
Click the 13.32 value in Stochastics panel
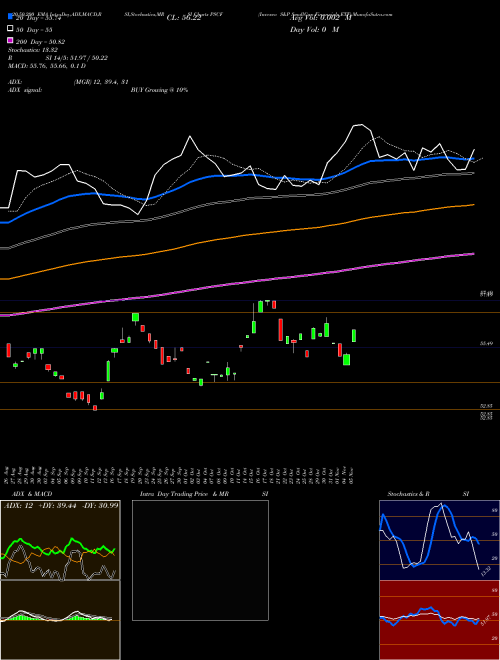point(486,571)
